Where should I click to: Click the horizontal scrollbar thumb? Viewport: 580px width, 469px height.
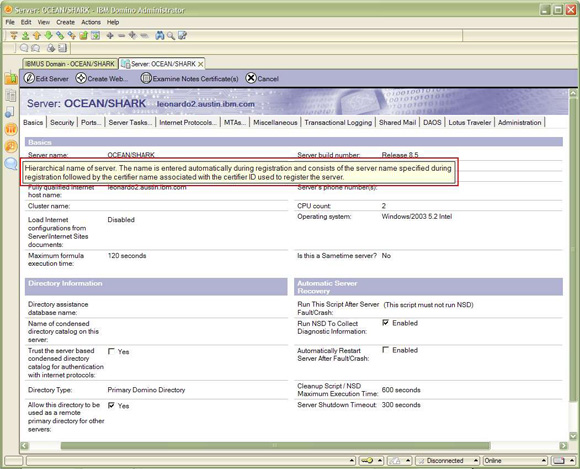[275, 445]
